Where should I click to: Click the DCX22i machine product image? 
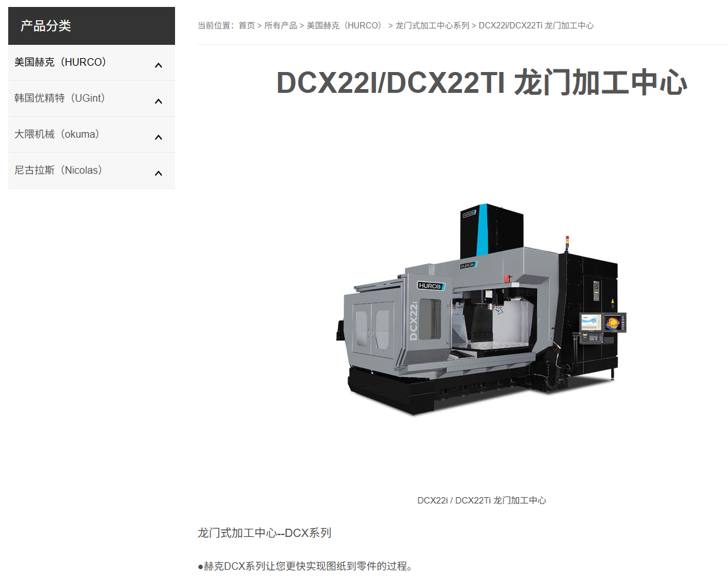[x=482, y=310]
